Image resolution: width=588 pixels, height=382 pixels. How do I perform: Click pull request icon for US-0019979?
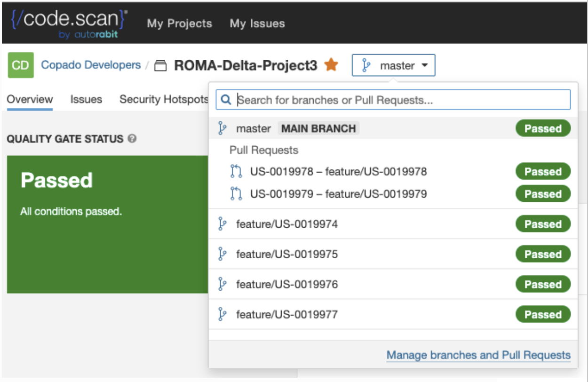pyautogui.click(x=236, y=194)
